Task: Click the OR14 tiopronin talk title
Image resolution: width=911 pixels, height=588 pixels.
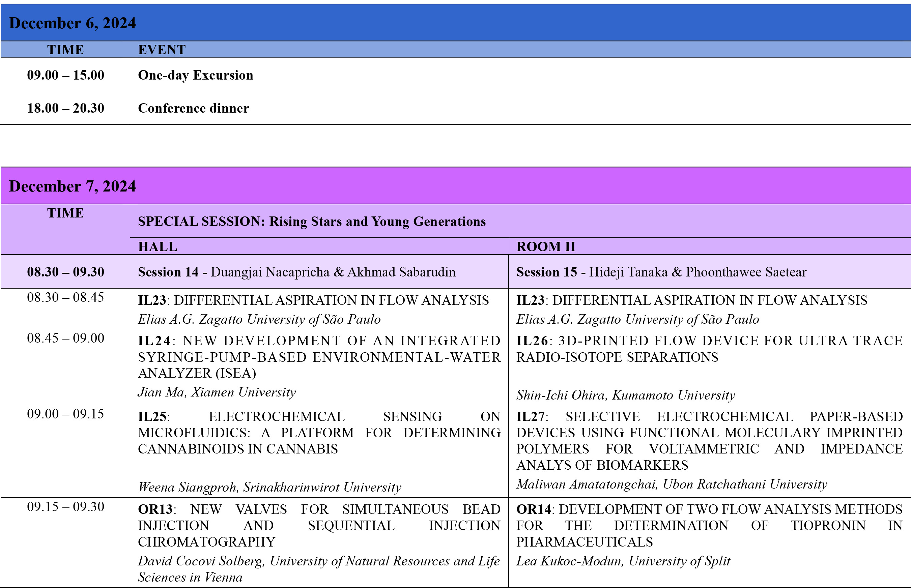Action: [709, 525]
